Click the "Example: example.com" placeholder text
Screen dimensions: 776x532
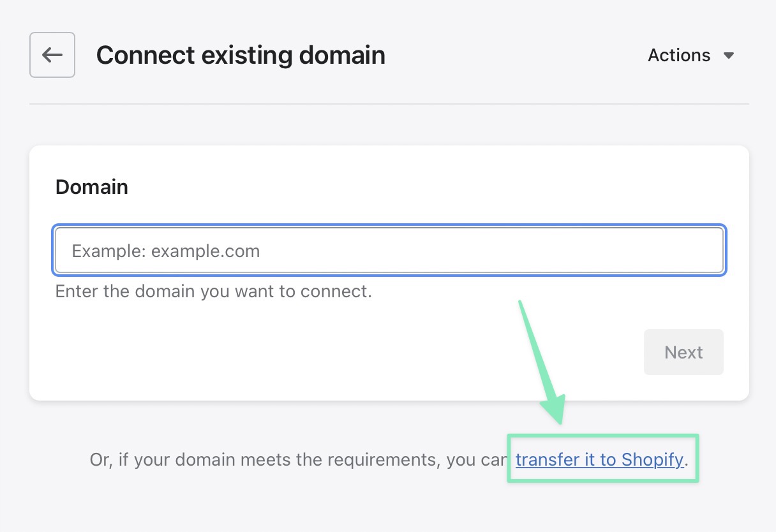click(x=166, y=251)
